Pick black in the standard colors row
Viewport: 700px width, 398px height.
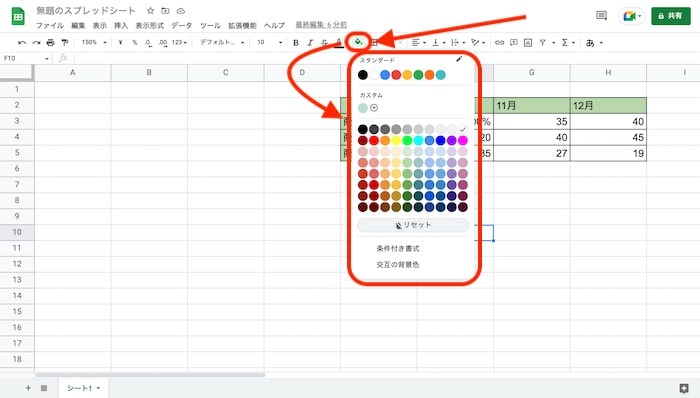tap(363, 75)
